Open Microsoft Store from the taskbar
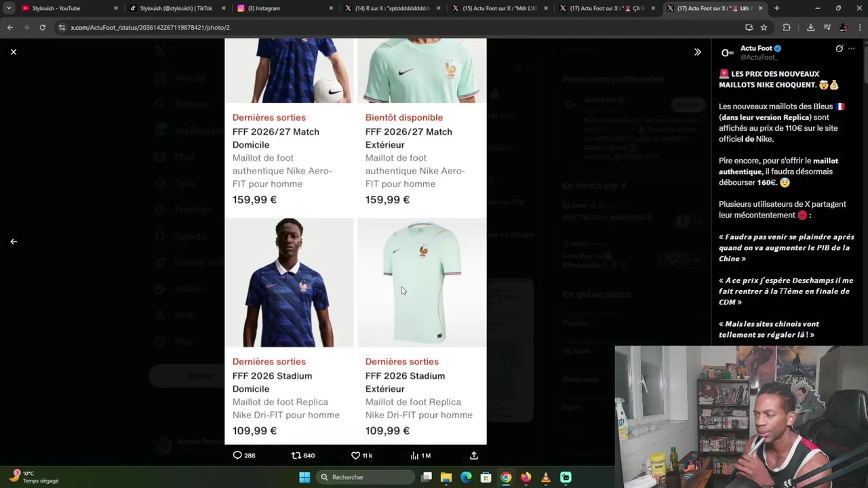 pos(486,477)
